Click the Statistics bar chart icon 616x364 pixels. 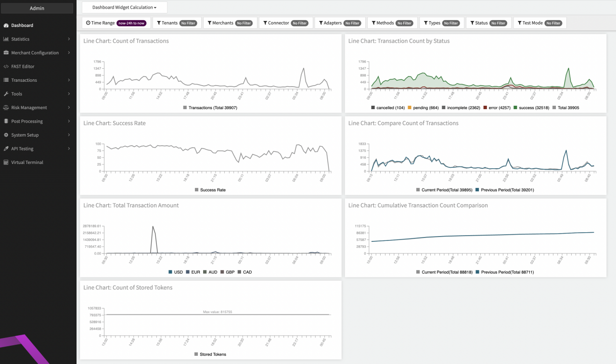pyautogui.click(x=6, y=39)
